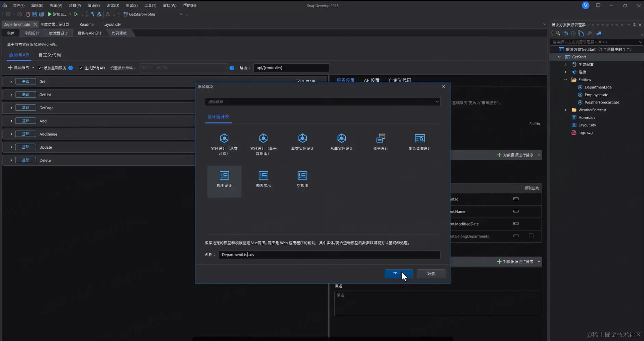Click the solution explorer search box
The image size is (644, 341).
[x=596, y=42]
